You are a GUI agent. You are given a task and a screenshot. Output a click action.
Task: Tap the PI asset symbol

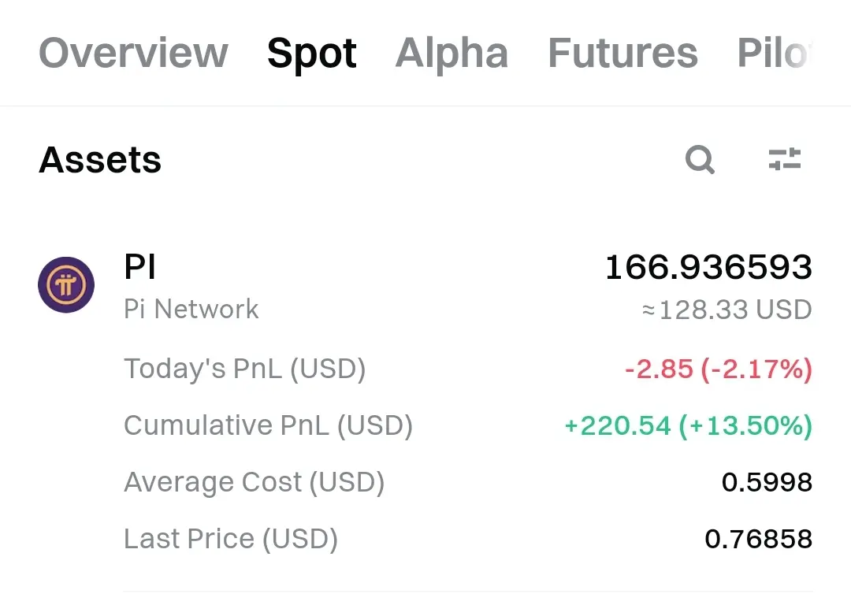140,266
